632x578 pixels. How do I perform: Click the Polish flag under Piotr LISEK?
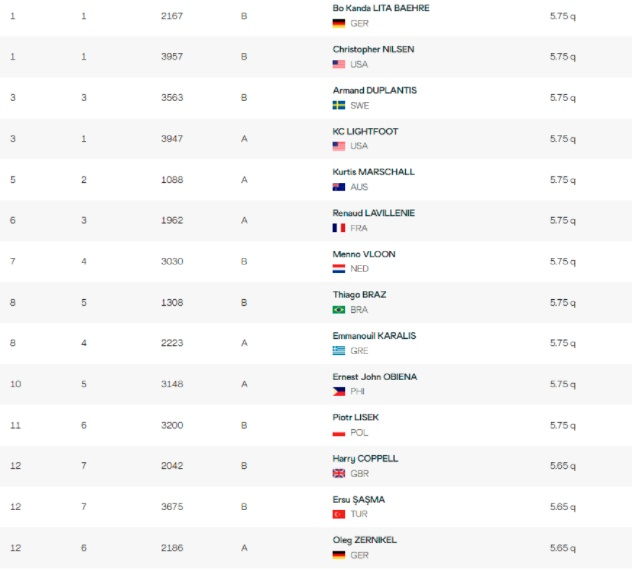pos(339,433)
